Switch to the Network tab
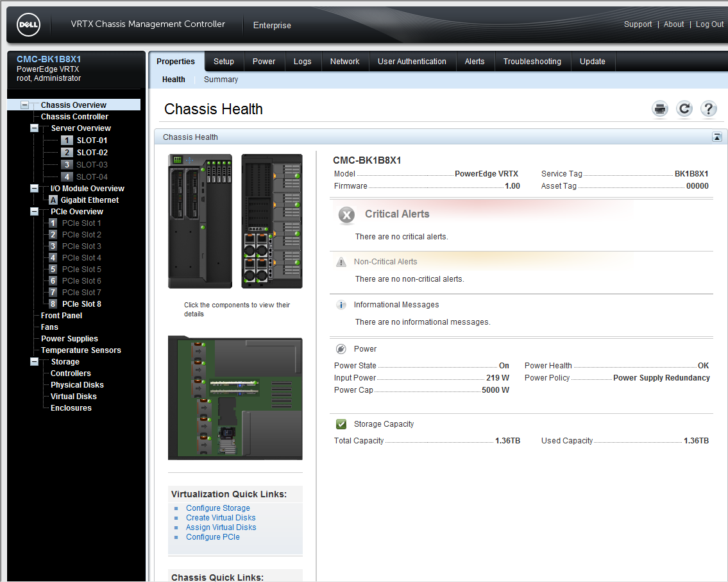The height and width of the screenshot is (582, 728). (345, 61)
